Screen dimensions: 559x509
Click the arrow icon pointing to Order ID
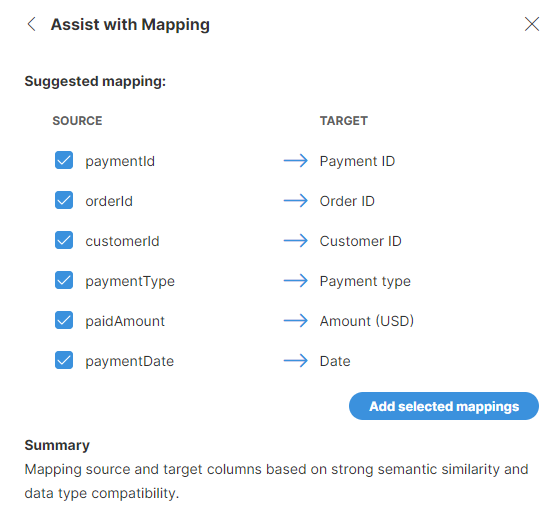[x=296, y=201]
